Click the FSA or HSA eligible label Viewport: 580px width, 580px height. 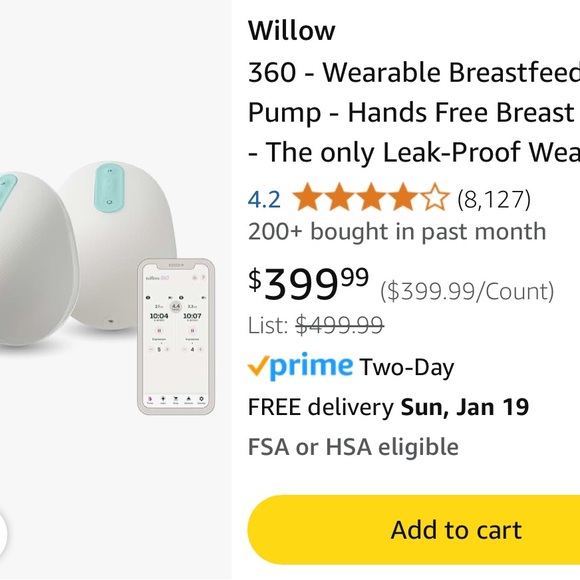353,446
